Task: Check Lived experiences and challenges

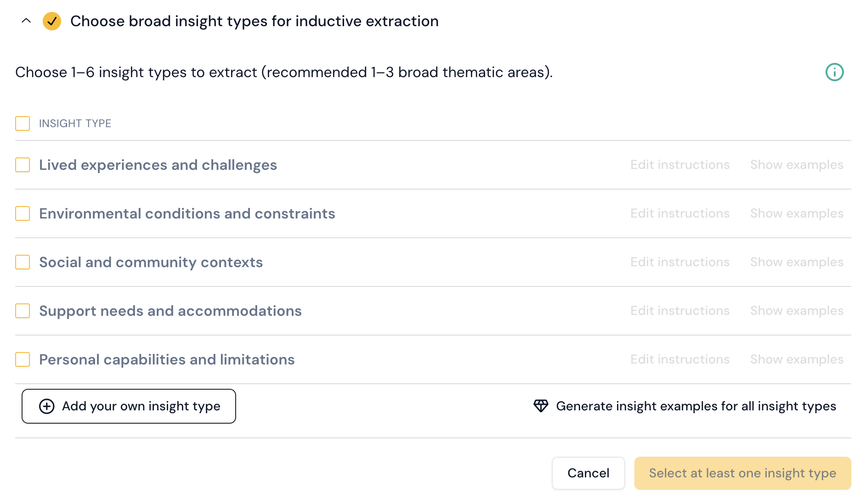Action: tap(23, 165)
